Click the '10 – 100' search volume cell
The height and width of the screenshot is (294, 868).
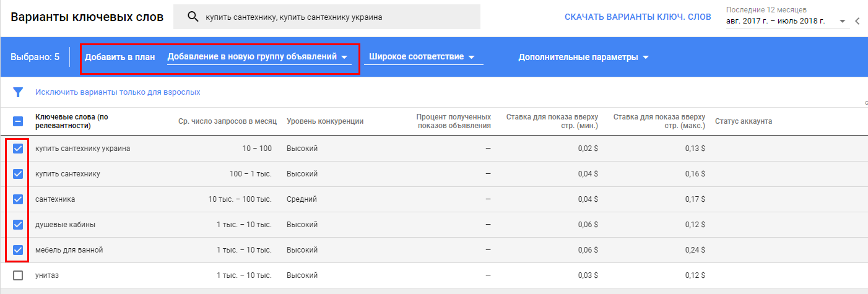click(257, 149)
